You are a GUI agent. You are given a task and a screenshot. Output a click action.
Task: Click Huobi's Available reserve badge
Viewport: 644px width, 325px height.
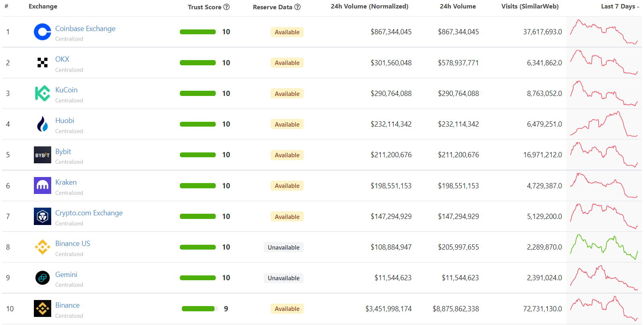point(287,124)
